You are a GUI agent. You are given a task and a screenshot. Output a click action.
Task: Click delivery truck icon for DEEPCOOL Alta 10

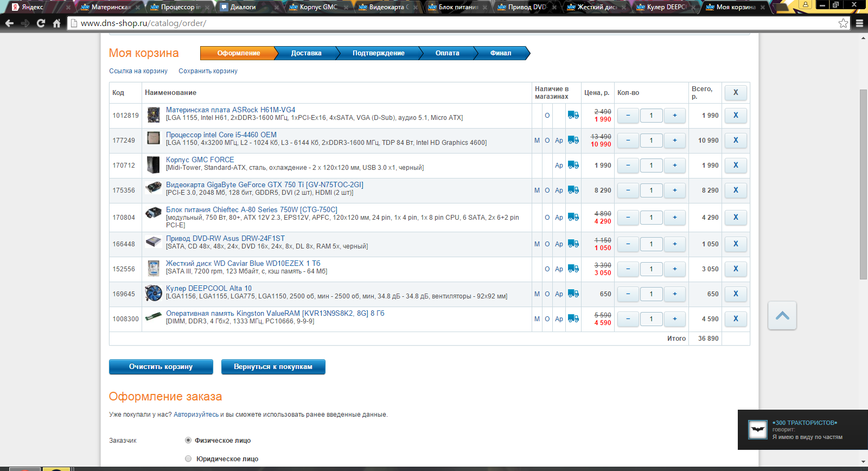point(573,294)
